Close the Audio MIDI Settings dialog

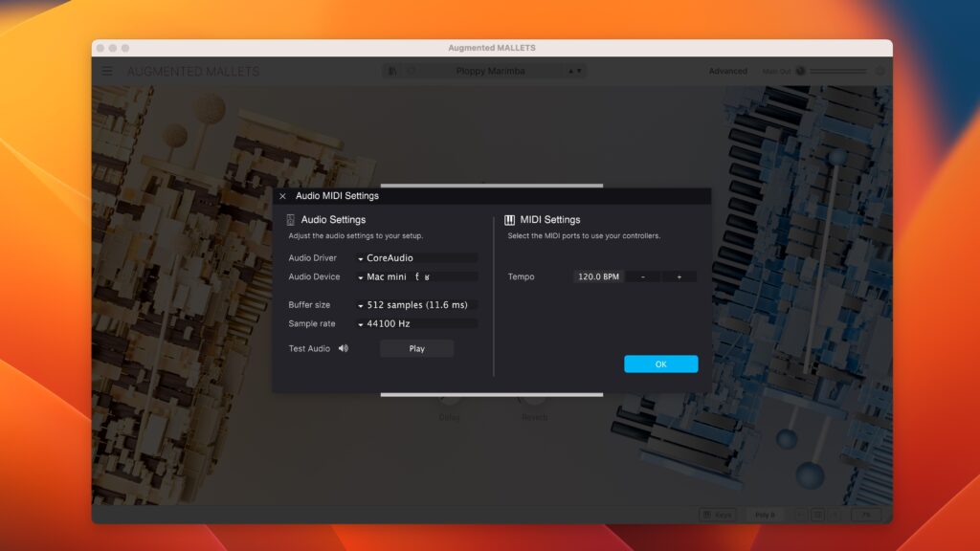coord(282,196)
